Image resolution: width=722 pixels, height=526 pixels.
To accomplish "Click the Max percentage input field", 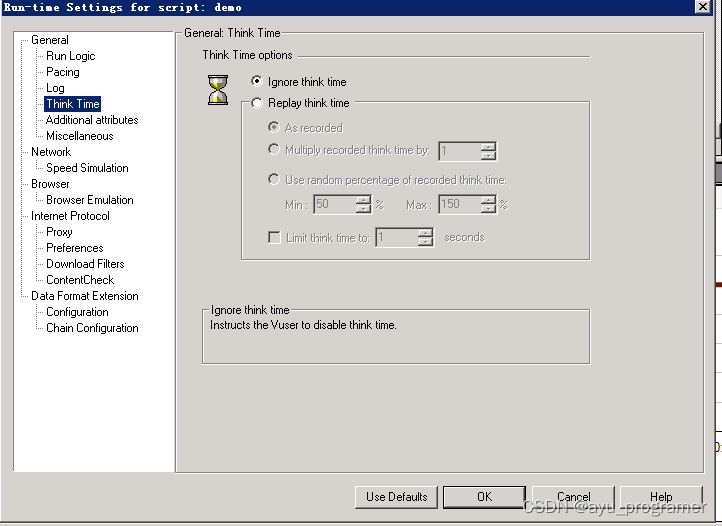I will point(460,205).
